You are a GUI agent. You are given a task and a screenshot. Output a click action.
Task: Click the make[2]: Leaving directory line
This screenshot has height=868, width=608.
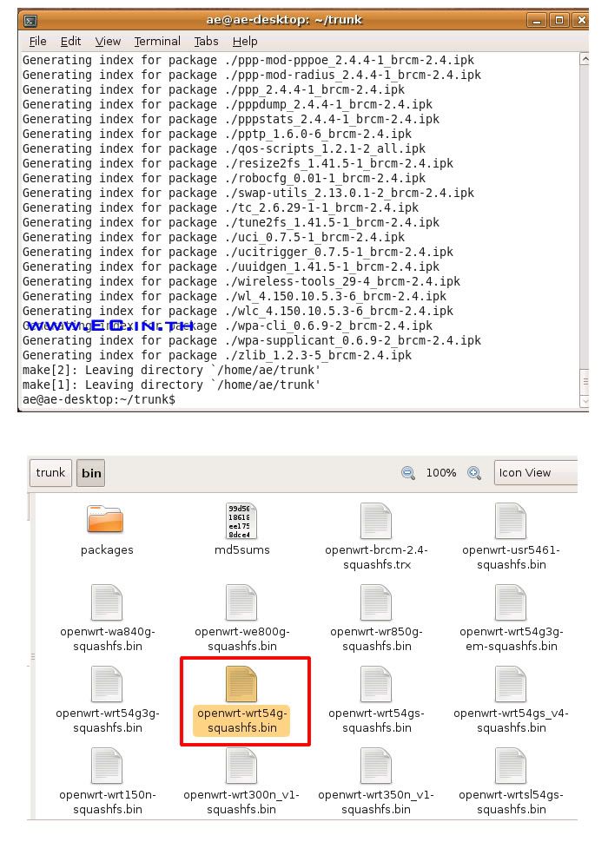coord(171,370)
